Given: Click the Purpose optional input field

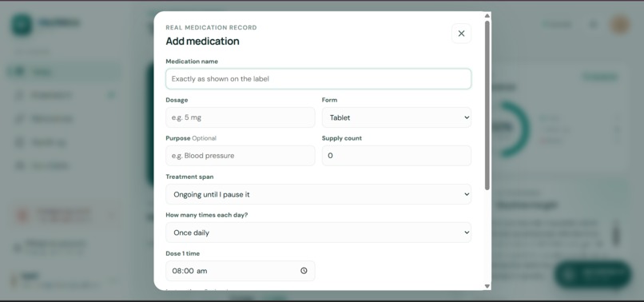Looking at the screenshot, I should (241, 156).
